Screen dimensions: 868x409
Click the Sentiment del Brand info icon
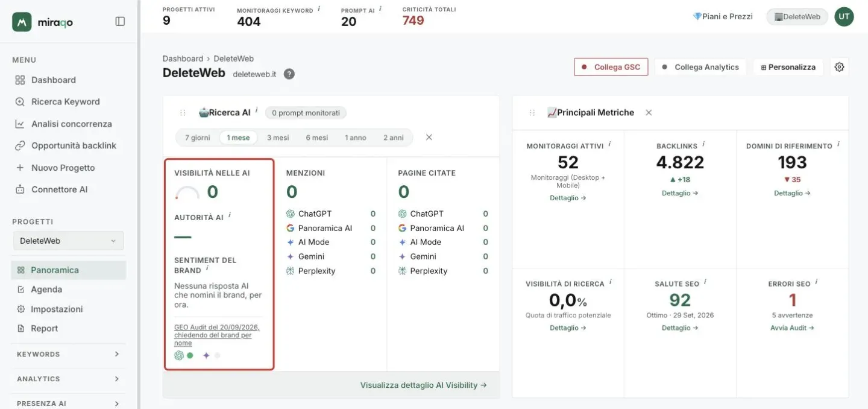207,268
